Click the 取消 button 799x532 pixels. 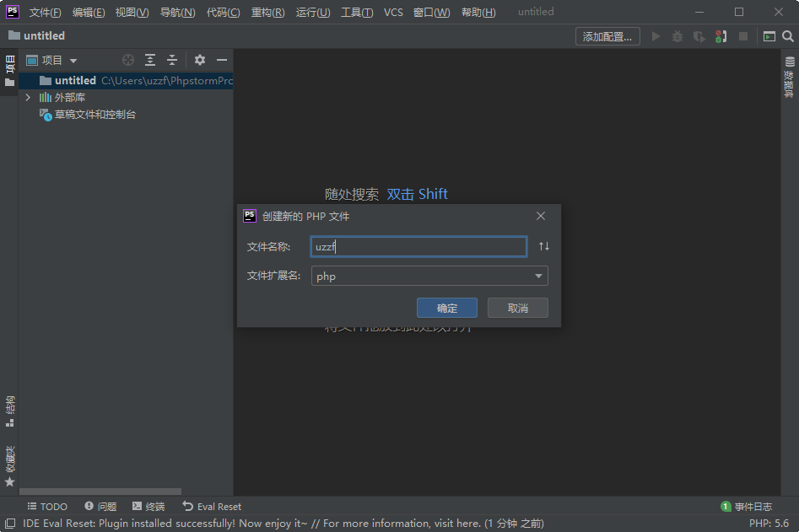point(518,308)
